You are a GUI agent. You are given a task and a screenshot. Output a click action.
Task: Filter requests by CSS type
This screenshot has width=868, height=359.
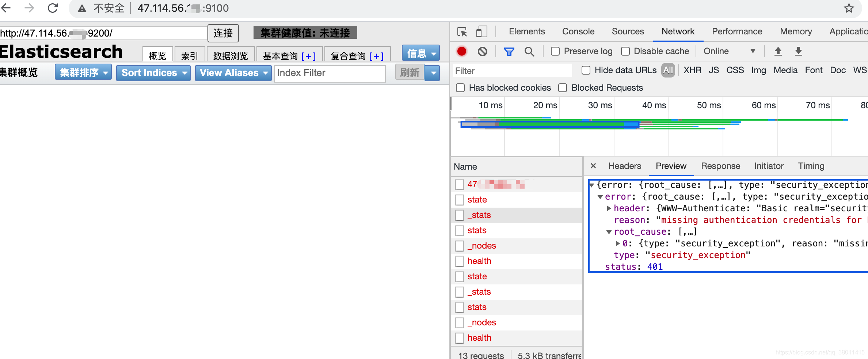[x=735, y=70]
